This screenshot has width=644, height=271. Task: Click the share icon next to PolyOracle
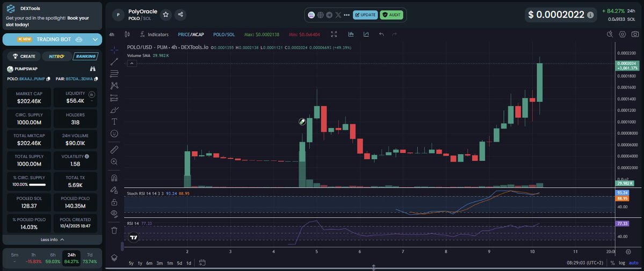coord(180,15)
